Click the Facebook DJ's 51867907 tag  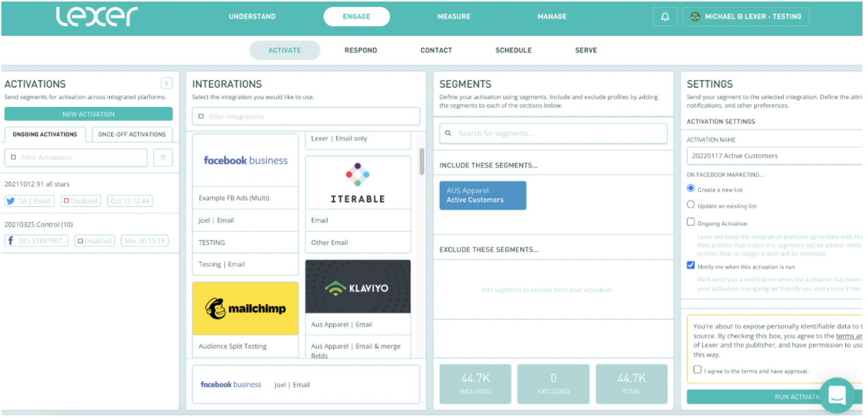pyautogui.click(x=36, y=241)
